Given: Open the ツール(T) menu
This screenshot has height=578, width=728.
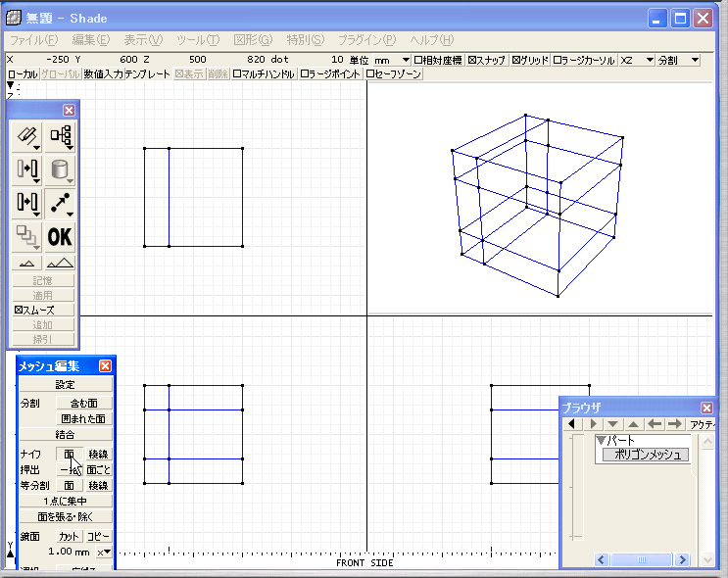Looking at the screenshot, I should coord(198,40).
